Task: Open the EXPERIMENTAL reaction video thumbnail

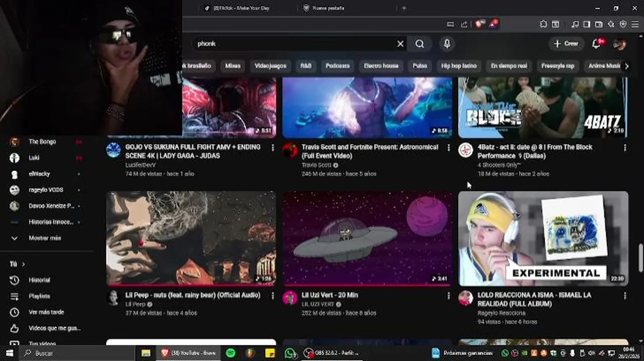Action: click(x=543, y=238)
